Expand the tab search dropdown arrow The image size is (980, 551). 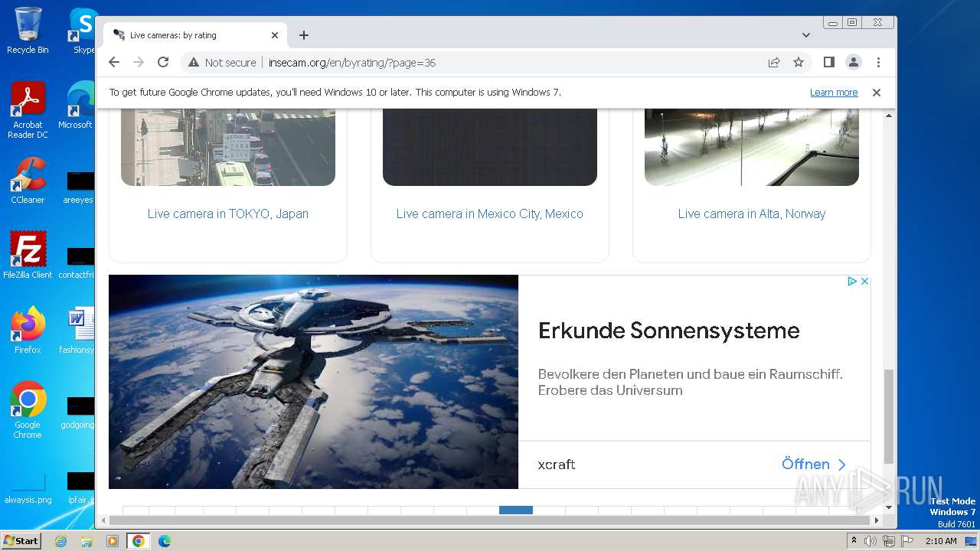click(806, 35)
